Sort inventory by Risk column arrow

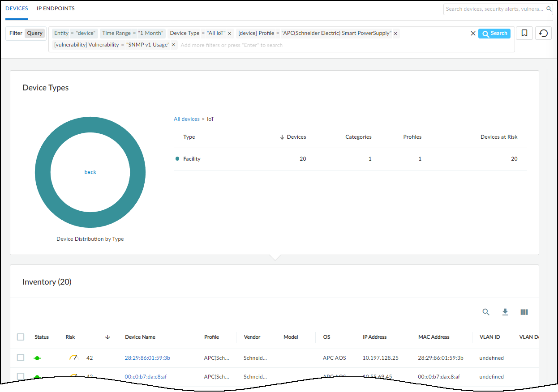click(107, 337)
